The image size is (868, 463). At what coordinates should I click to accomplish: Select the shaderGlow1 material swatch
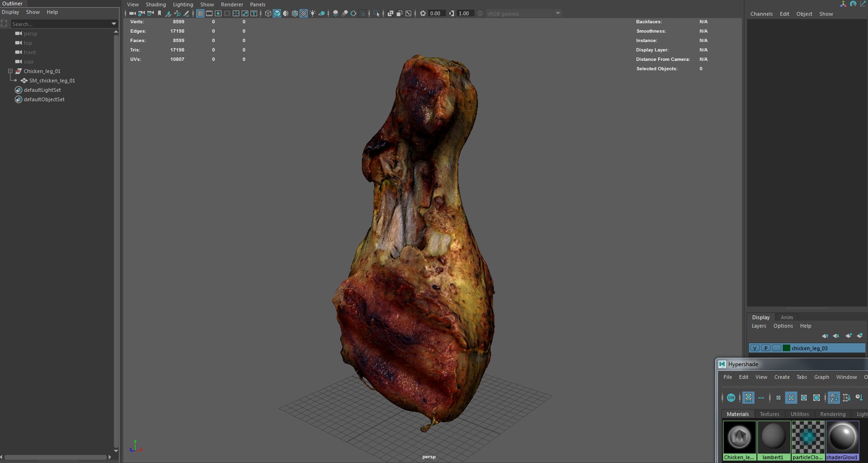tap(842, 441)
